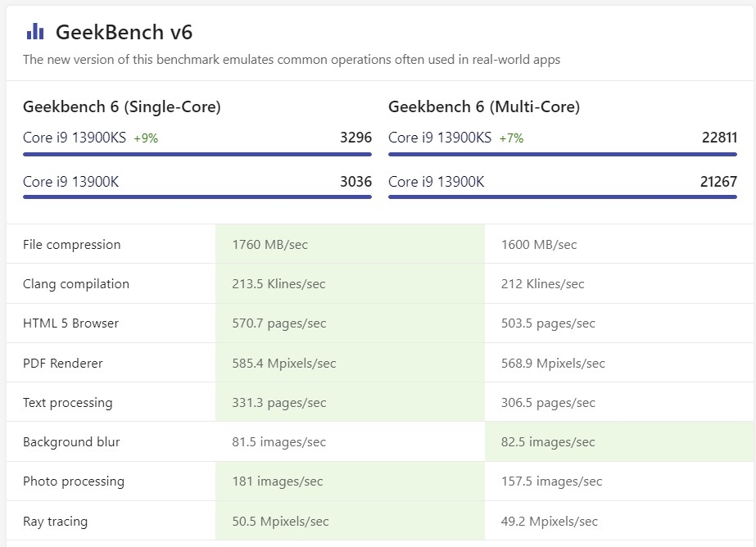This screenshot has width=756, height=547.
Task: Open Core i9 13900KS single-core link
Action: click(x=75, y=138)
